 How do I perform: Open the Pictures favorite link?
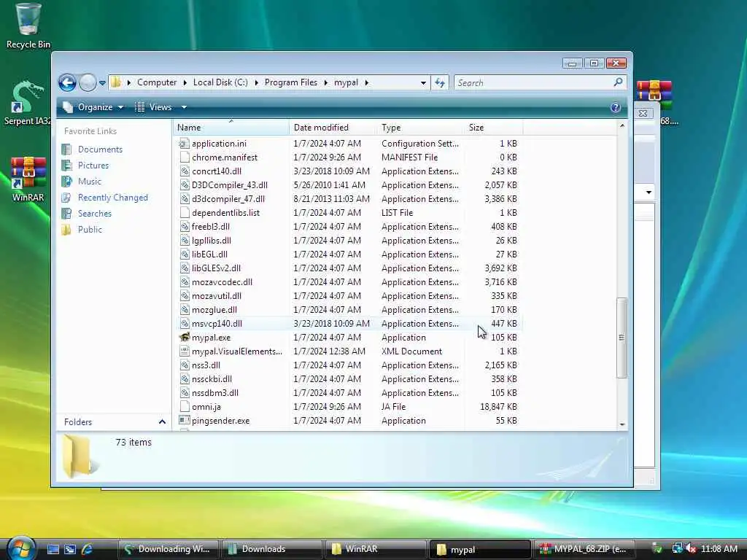point(93,166)
